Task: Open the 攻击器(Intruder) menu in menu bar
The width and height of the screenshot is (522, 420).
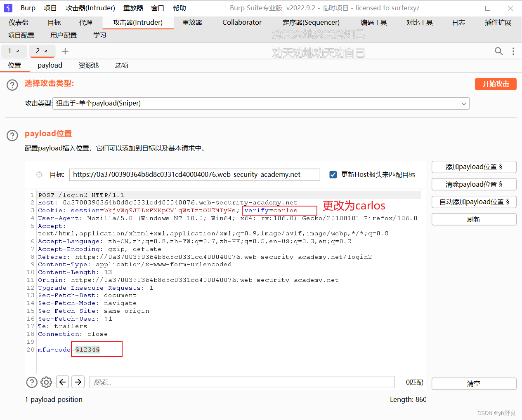Action: 90,8
